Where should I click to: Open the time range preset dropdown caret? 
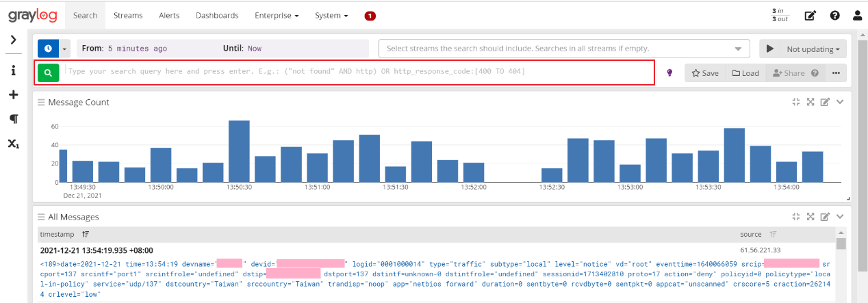65,49
